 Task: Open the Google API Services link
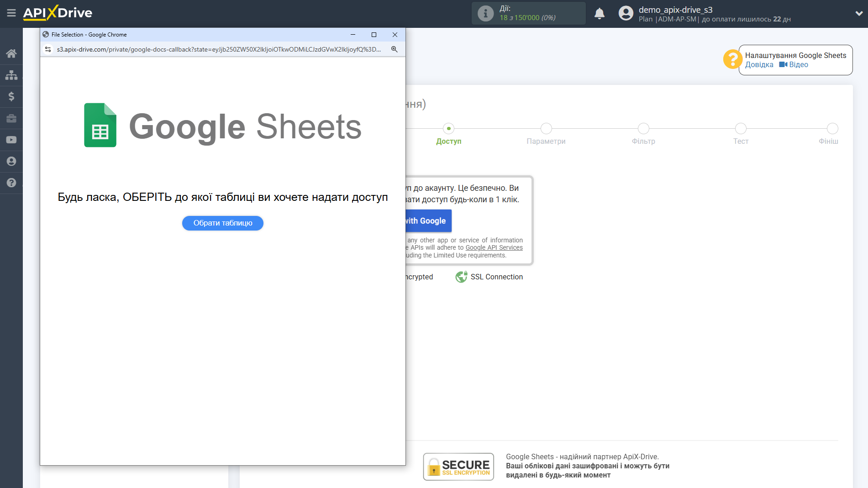pos(494,247)
